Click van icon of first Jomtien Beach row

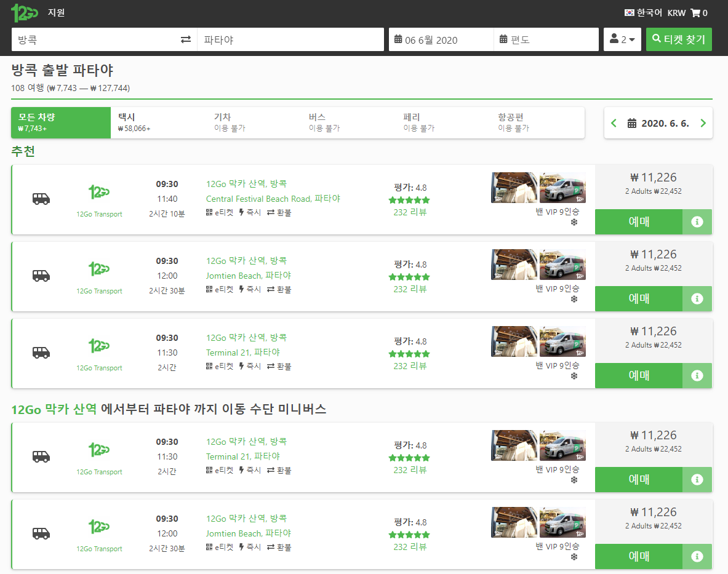click(41, 276)
